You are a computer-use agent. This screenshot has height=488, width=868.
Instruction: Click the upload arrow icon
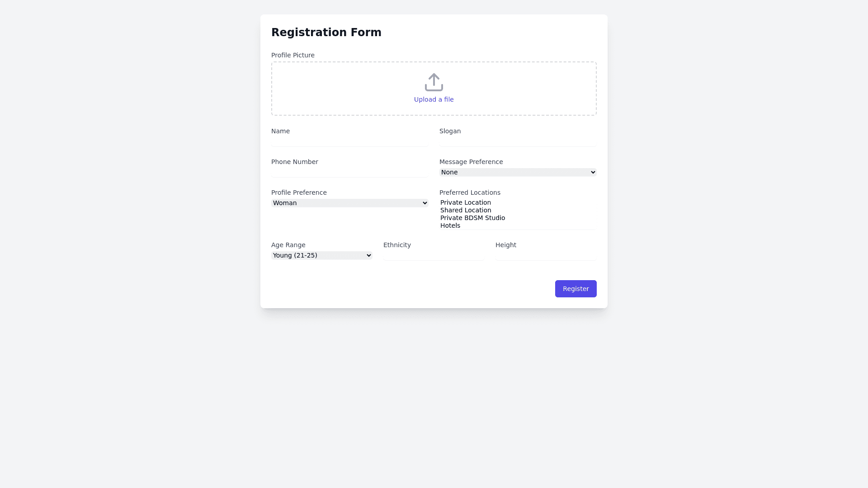[434, 82]
